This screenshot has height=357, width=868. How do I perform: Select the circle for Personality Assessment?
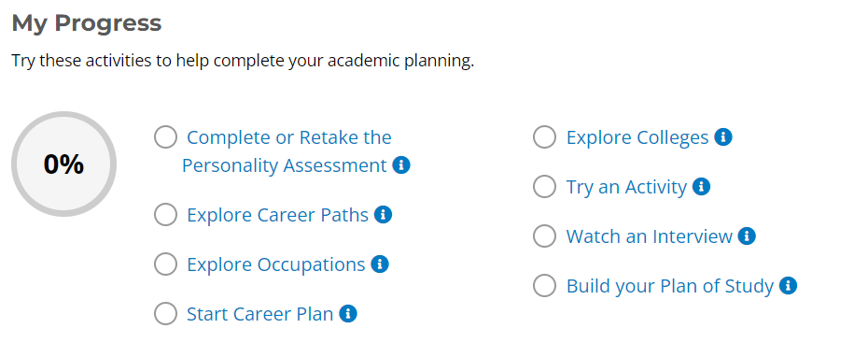coord(165,137)
